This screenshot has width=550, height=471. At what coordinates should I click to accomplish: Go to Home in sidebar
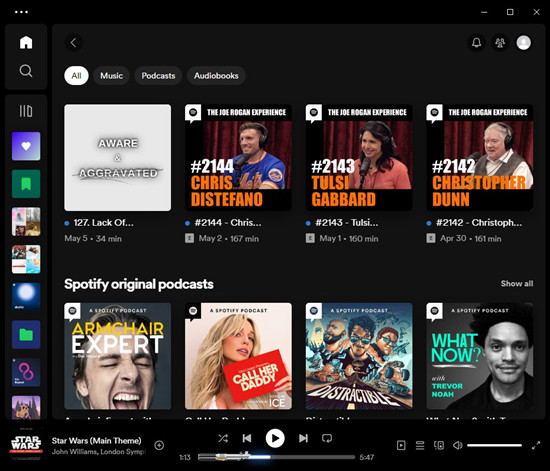(x=26, y=42)
